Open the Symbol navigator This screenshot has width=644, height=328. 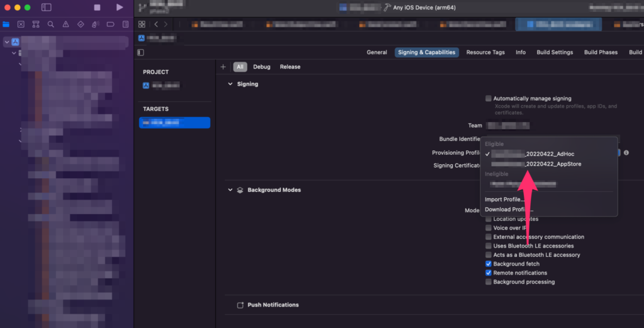pos(36,25)
